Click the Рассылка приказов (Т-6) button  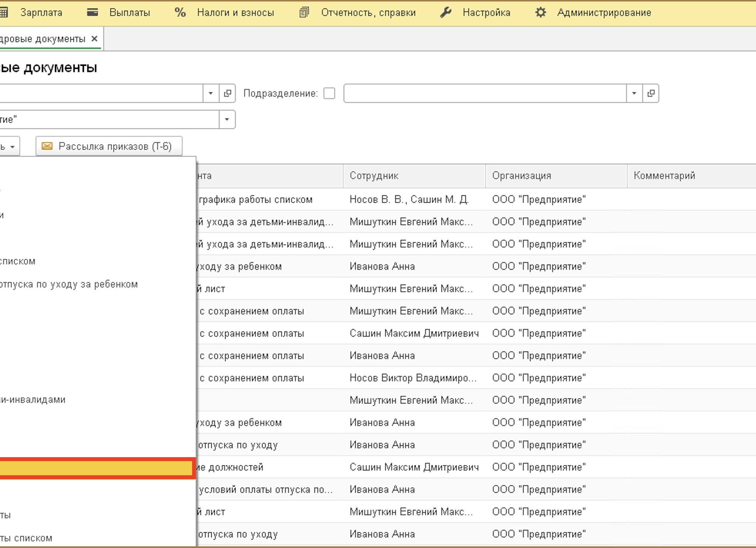[x=109, y=146]
